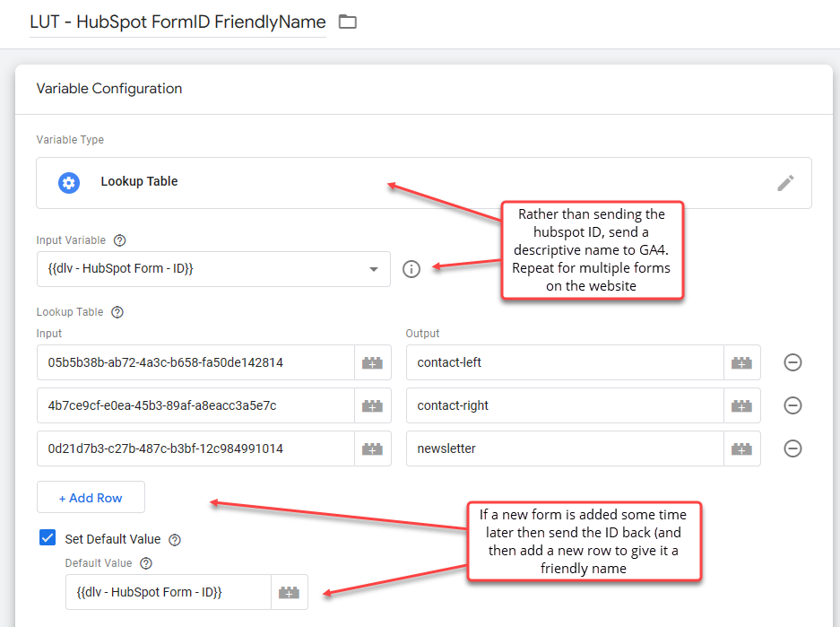840x627 pixels.
Task: Click the + Add Row button
Action: pyautogui.click(x=91, y=497)
